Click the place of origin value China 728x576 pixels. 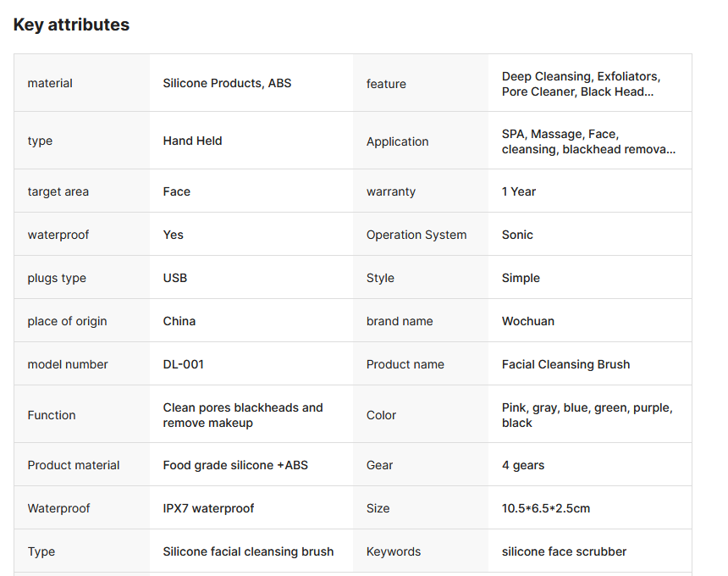coord(179,321)
